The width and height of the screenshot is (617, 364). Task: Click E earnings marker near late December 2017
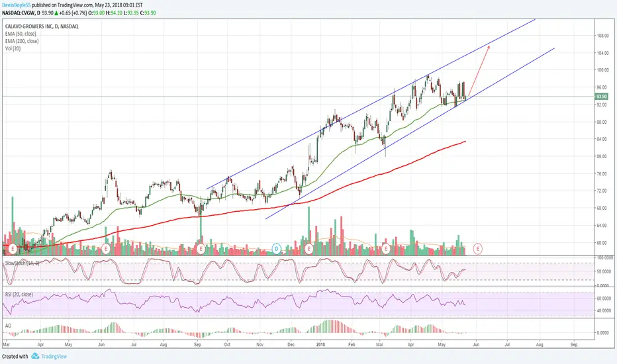point(309,249)
